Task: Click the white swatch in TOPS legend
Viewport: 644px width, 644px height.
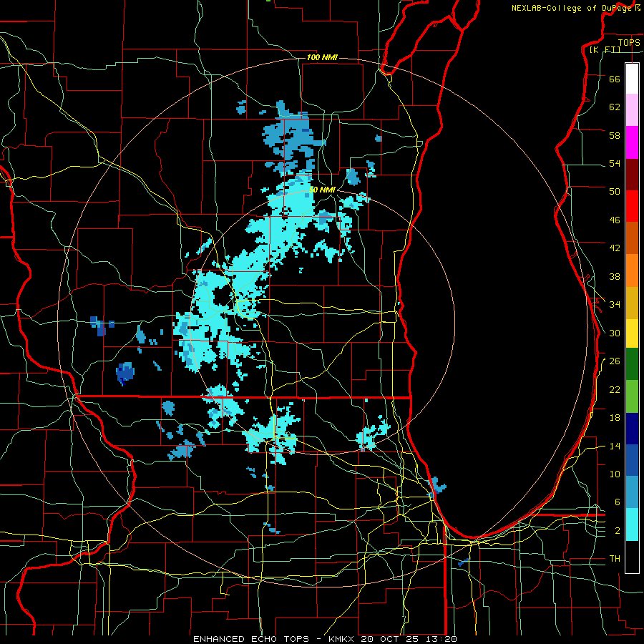Action: pos(632,79)
